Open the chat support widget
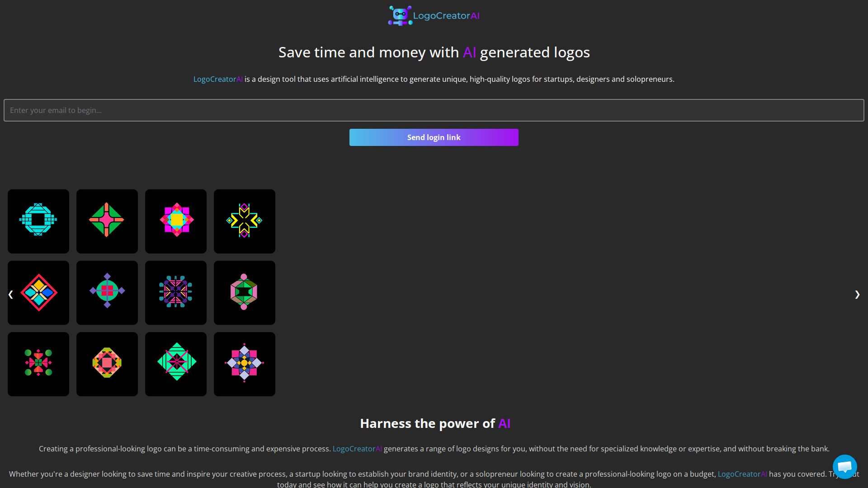This screenshot has height=488, width=868. [x=844, y=467]
